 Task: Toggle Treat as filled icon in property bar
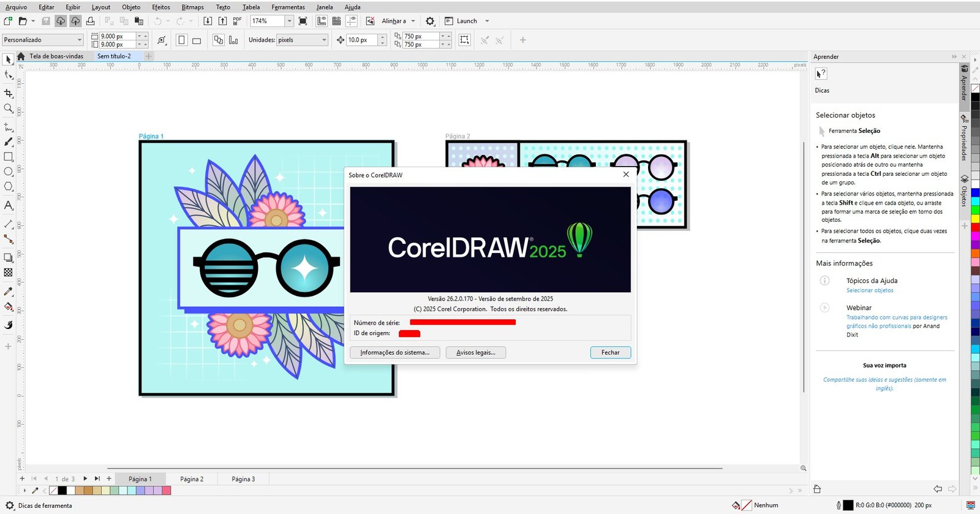[465, 40]
